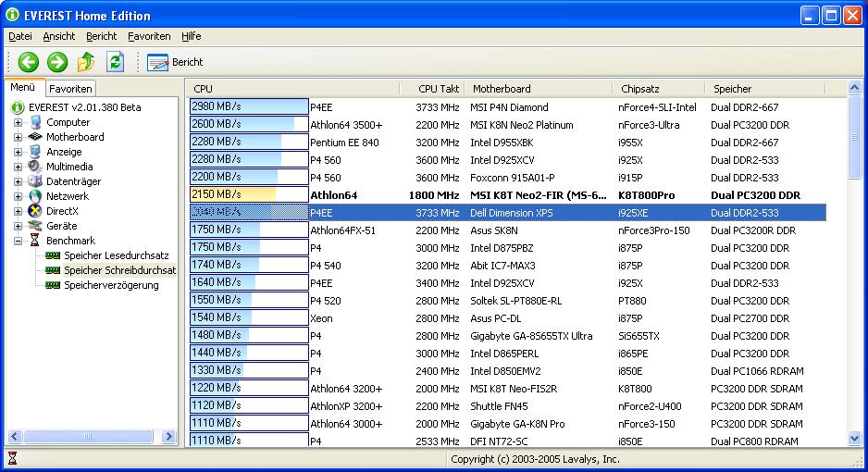This screenshot has height=472, width=868.
Task: Click the Netzwerk globe icon
Action: coord(35,196)
